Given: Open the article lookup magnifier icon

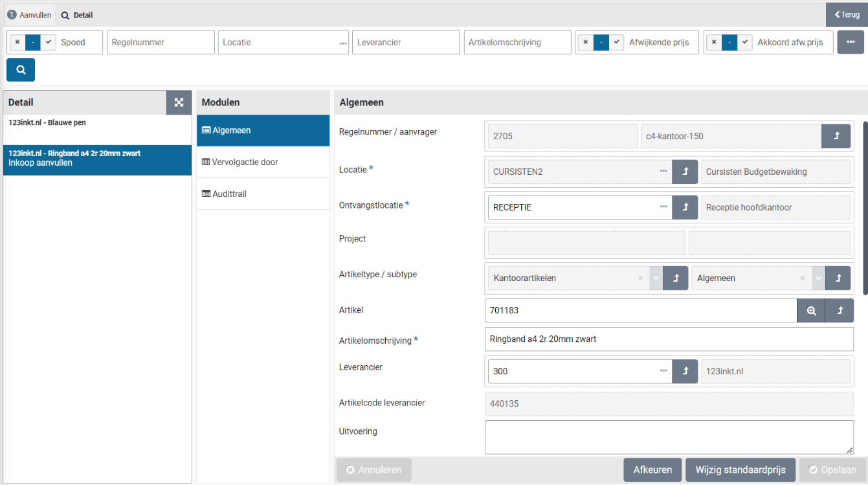Looking at the screenshot, I should click(x=811, y=310).
